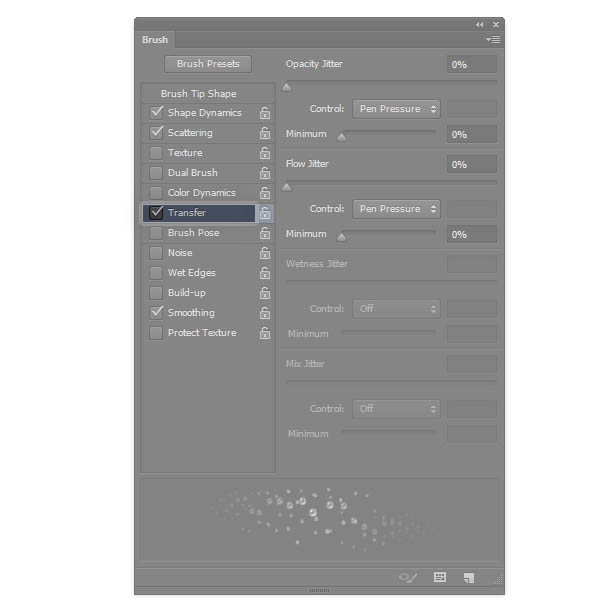Open Opacity Jitter Control dropdown

point(396,109)
